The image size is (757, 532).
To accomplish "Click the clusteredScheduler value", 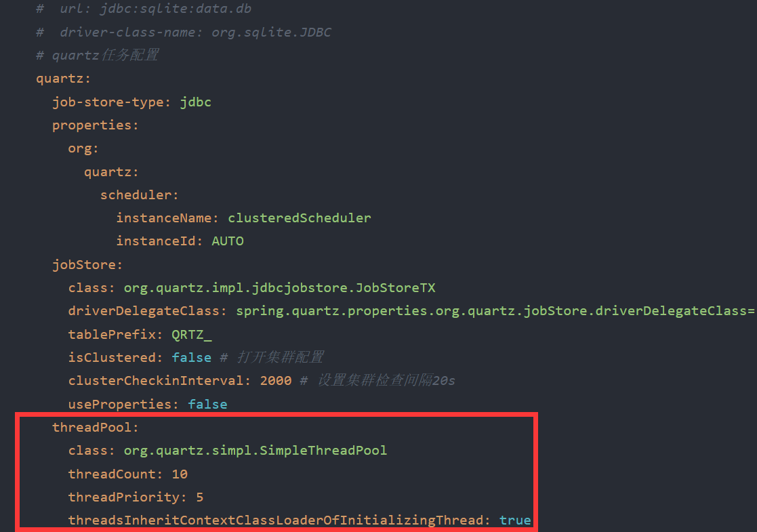I will coord(299,218).
